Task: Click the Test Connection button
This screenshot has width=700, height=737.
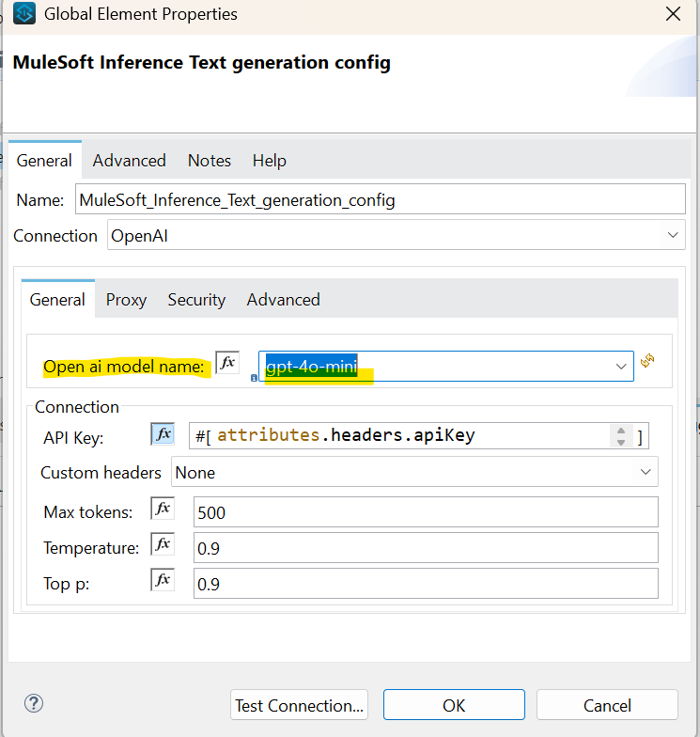Action: coord(299,705)
